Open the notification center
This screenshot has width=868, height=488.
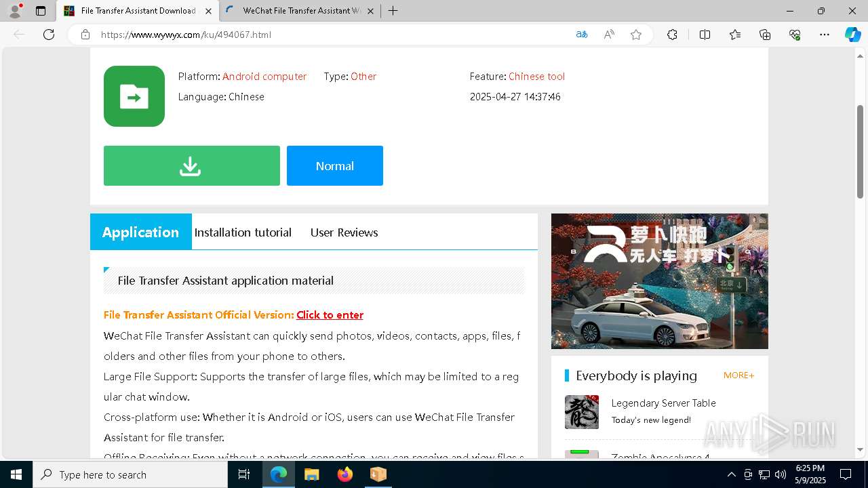point(846,474)
